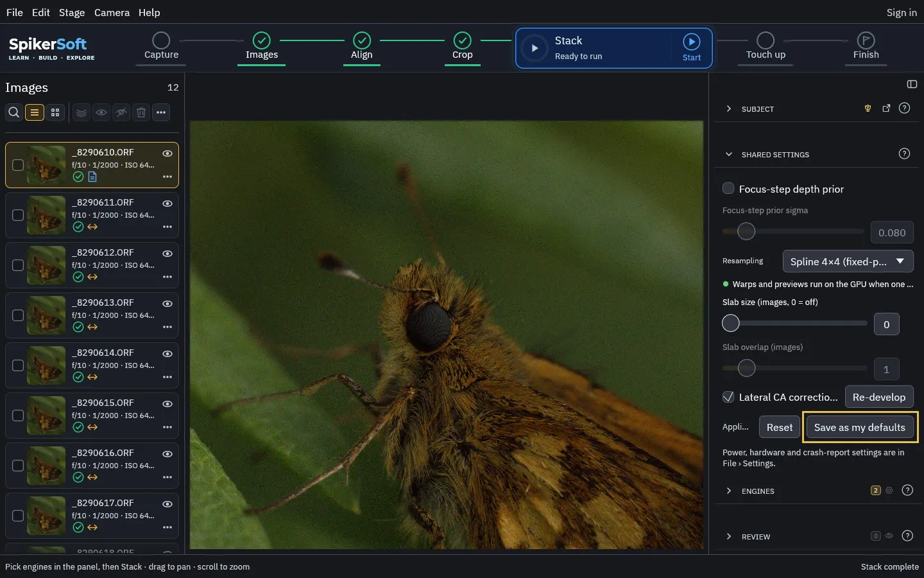
Task: Switch image list to grid view
Action: point(55,112)
